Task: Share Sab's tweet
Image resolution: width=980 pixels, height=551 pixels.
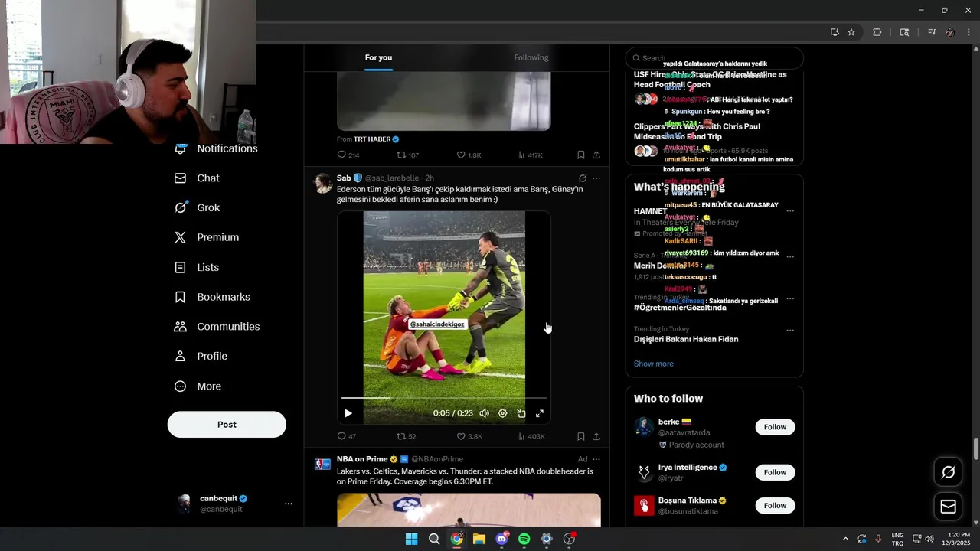Action: (x=596, y=436)
